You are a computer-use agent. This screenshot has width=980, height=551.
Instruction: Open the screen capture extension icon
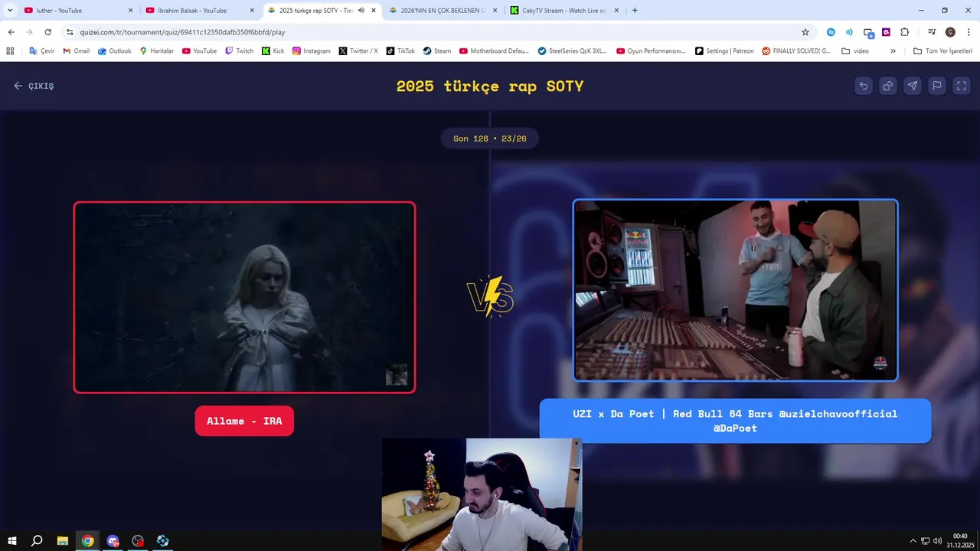(x=868, y=32)
